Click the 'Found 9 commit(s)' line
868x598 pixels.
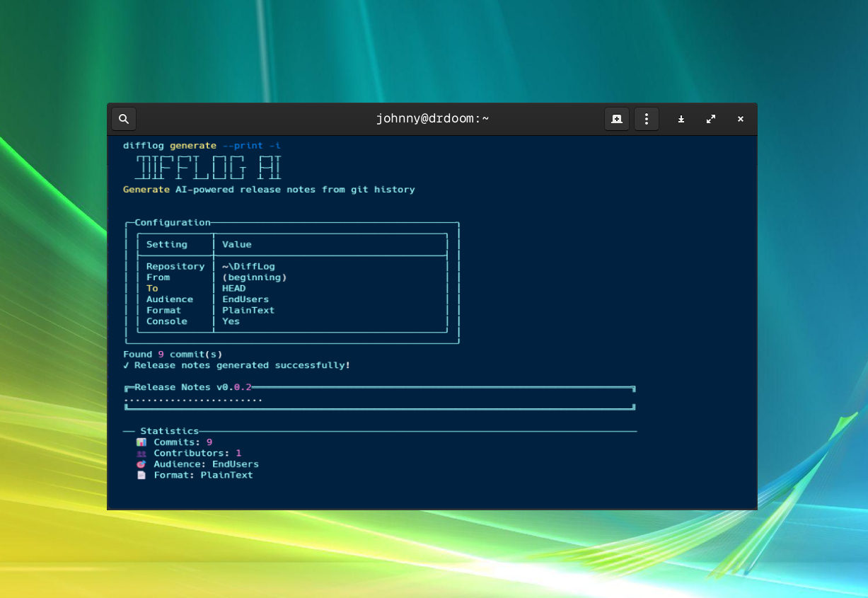(173, 354)
